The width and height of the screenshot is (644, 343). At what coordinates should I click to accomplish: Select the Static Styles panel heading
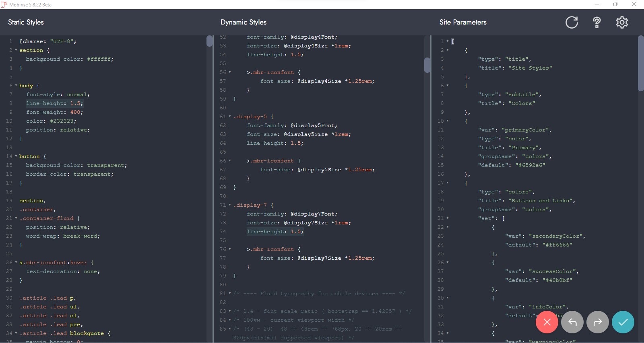26,23
